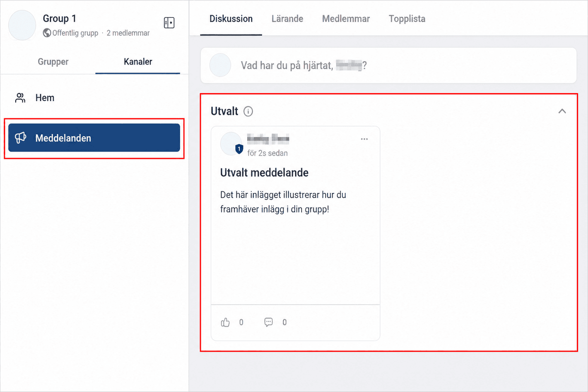
Task: Switch to the Grupper tab
Action: 53,62
